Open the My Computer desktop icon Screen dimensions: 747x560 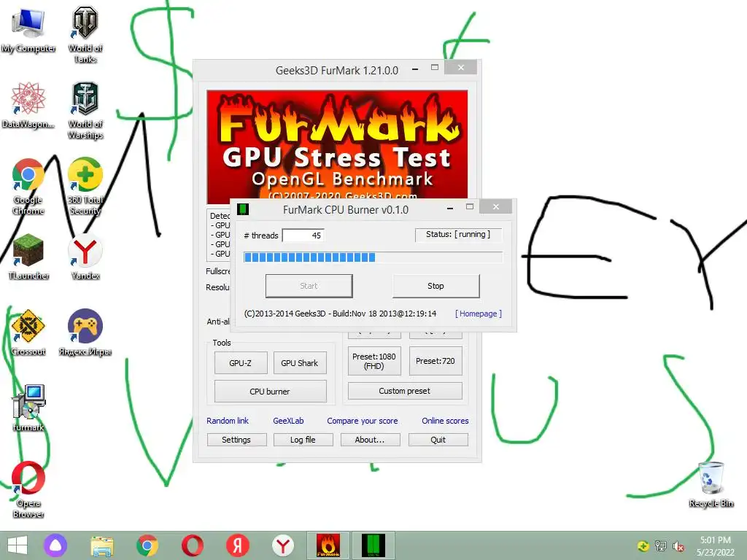click(x=28, y=29)
